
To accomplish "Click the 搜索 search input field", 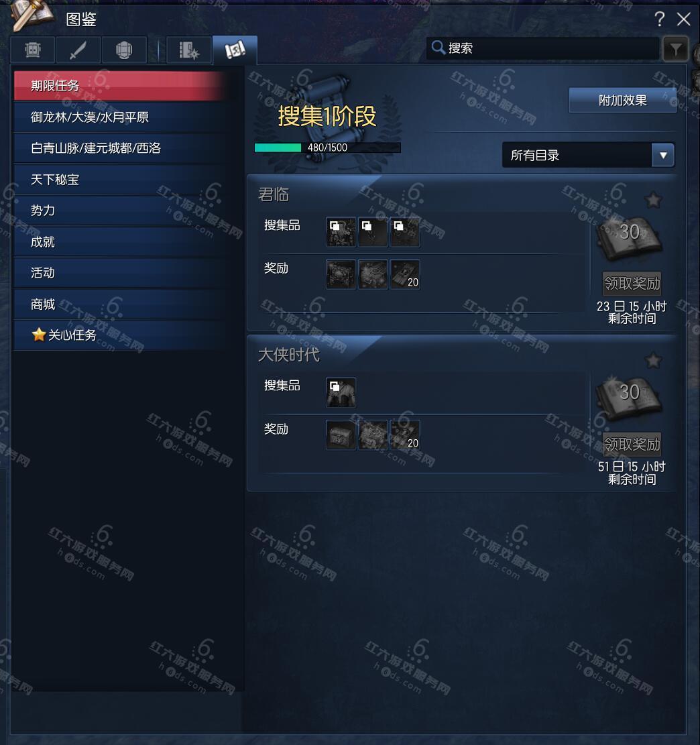I will click(x=542, y=48).
